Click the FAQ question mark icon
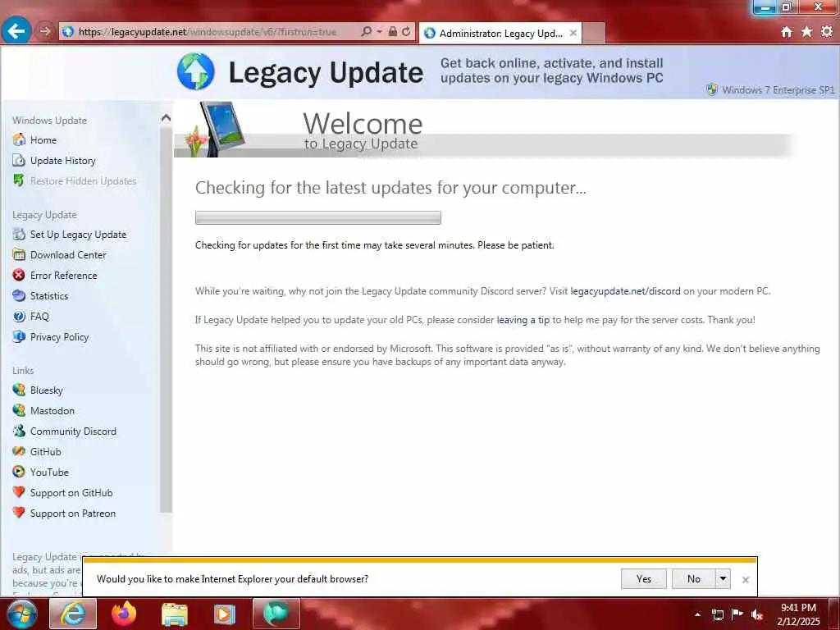The width and height of the screenshot is (840, 630). click(19, 316)
